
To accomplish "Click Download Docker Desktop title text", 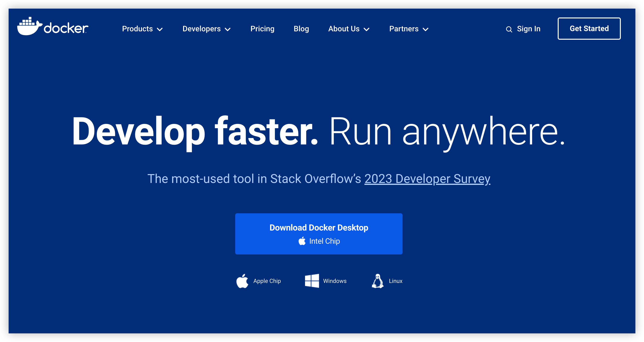I will coord(319,228).
